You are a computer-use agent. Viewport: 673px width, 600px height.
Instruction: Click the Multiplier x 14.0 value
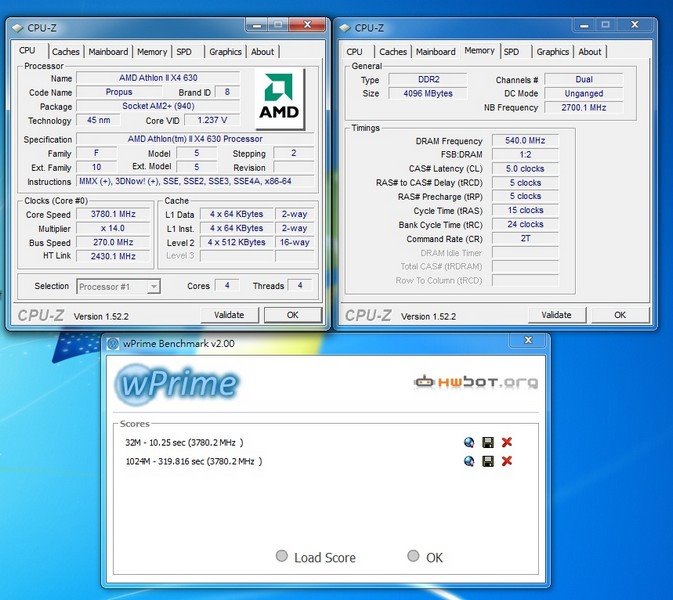113,228
